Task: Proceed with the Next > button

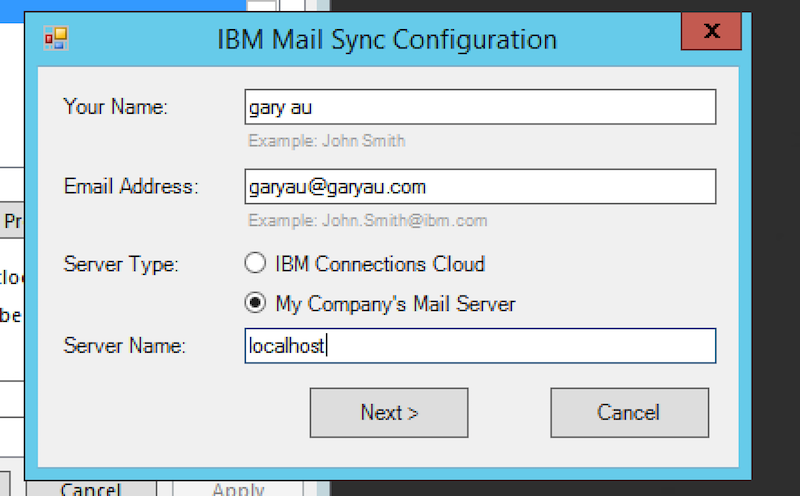Action: (389, 413)
